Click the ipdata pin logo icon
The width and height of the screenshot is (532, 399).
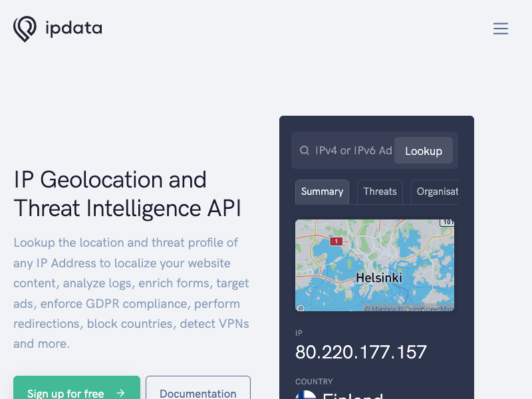pyautogui.click(x=25, y=29)
